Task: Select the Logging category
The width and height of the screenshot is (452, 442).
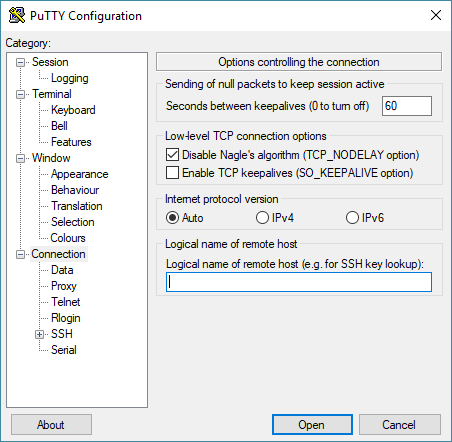Action: pos(70,78)
